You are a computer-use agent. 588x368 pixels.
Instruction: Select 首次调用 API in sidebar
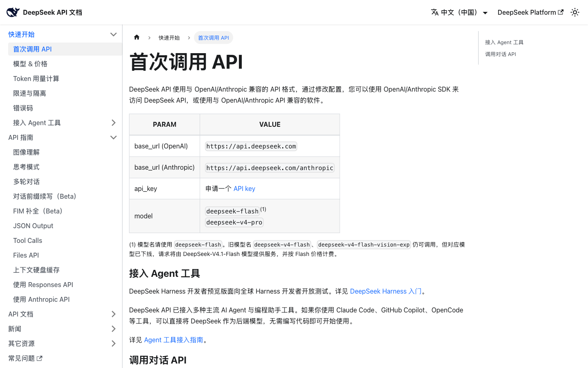(65, 49)
